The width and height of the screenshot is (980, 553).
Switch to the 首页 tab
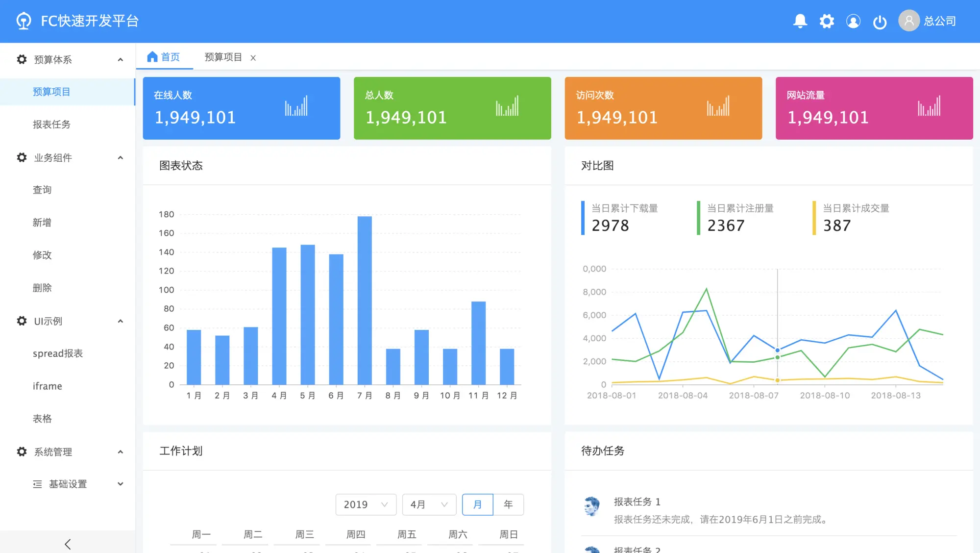[164, 57]
